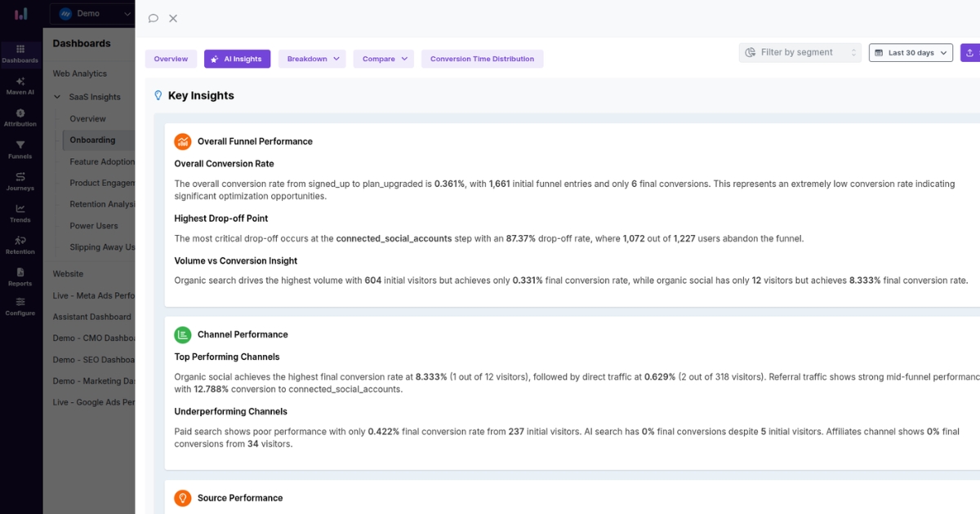Image resolution: width=980 pixels, height=514 pixels.
Task: Open the Conversion Time Distribution tab
Action: [482, 59]
